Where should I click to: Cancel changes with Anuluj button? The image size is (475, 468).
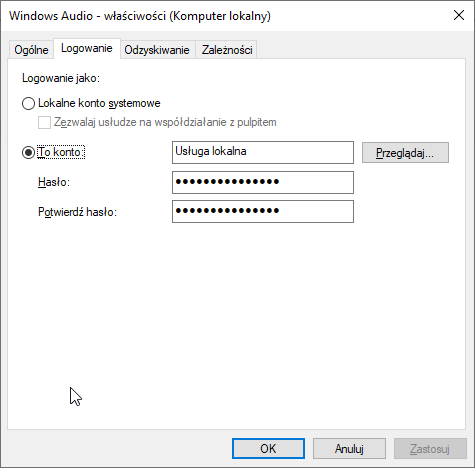(349, 449)
